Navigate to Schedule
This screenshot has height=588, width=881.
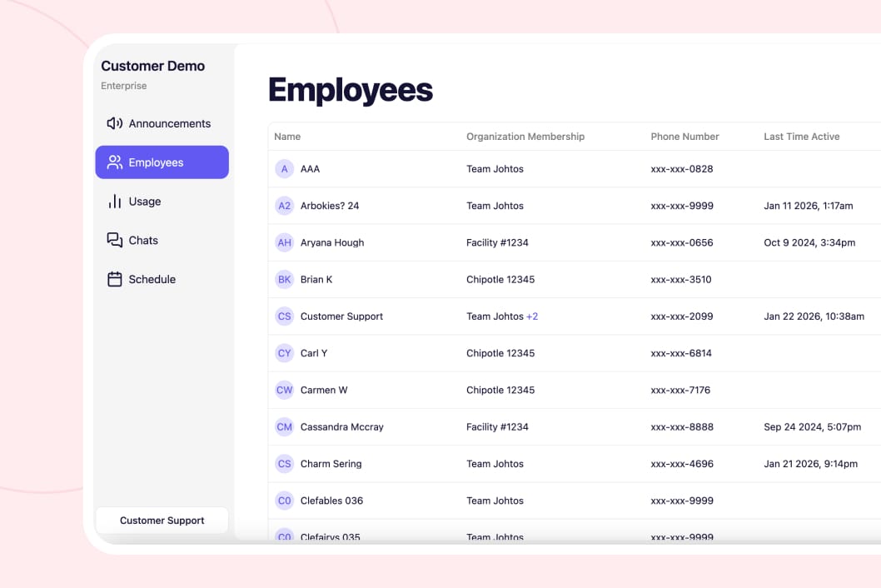162,279
